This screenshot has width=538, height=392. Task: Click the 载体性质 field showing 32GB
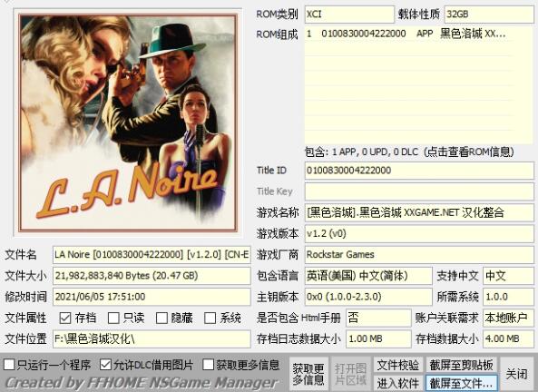click(x=489, y=15)
